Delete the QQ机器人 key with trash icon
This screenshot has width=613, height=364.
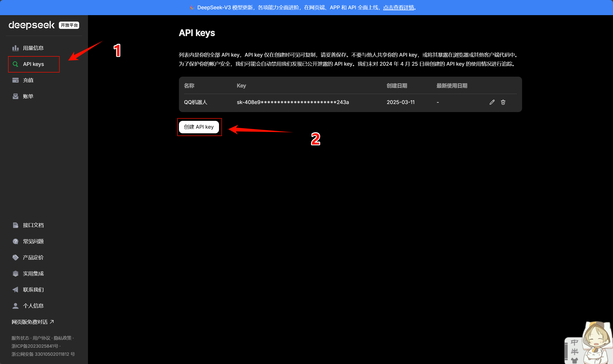pos(503,102)
